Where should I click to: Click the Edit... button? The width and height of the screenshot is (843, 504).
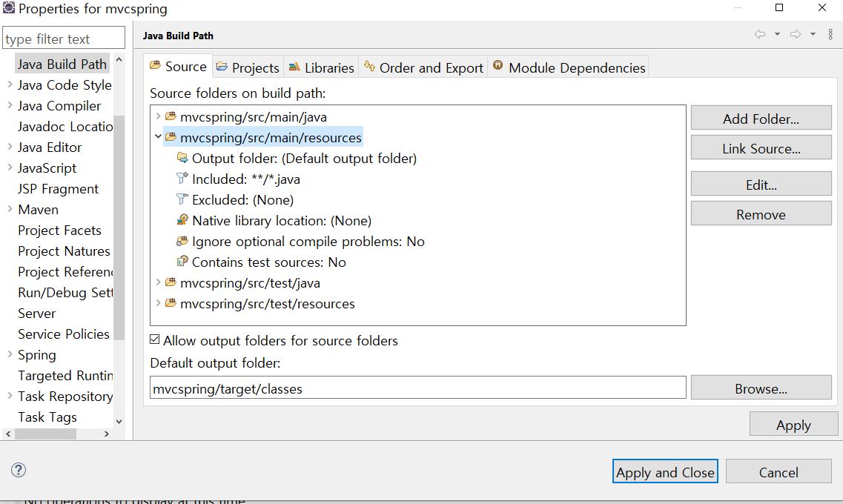coord(761,185)
